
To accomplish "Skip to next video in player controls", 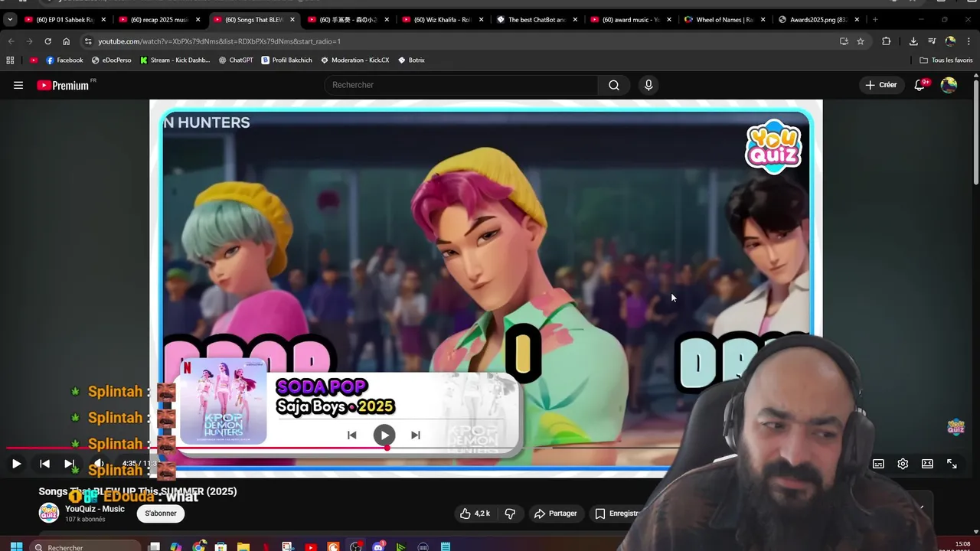I will point(69,464).
